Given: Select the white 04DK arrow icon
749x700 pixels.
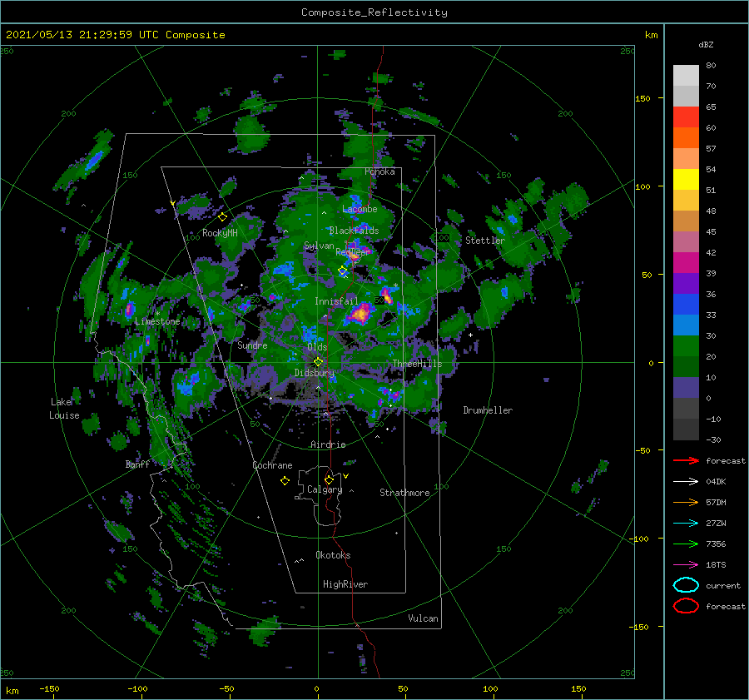Looking at the screenshot, I should coord(686,482).
